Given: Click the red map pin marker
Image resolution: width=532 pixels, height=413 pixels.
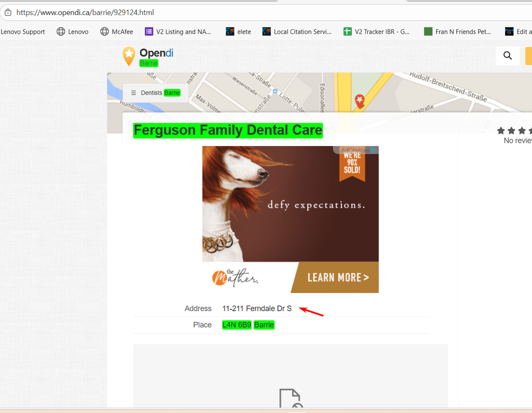Looking at the screenshot, I should click(360, 101).
